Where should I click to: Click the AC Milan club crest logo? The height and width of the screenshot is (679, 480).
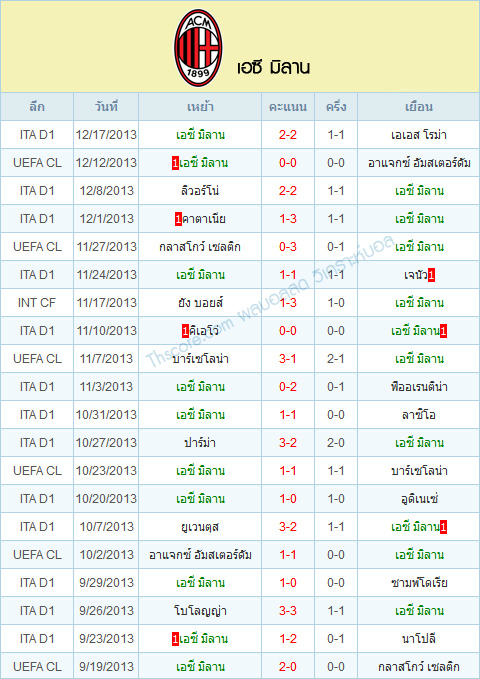coord(198,48)
